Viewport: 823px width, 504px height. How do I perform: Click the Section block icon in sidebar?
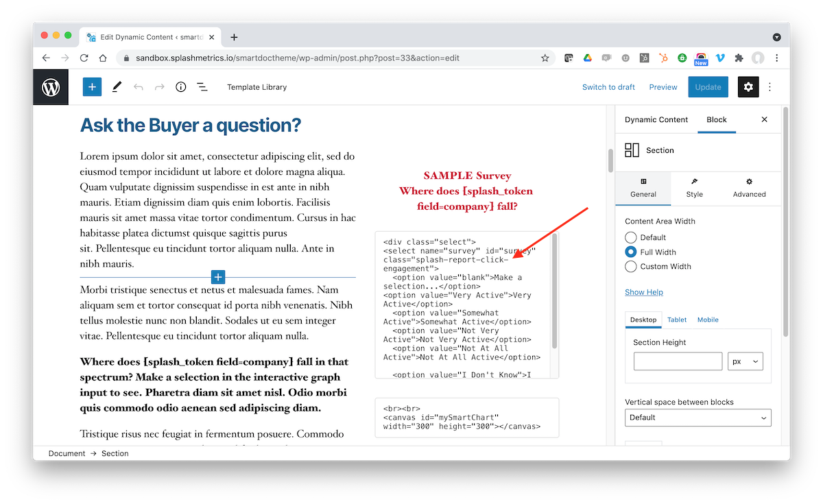tap(632, 150)
